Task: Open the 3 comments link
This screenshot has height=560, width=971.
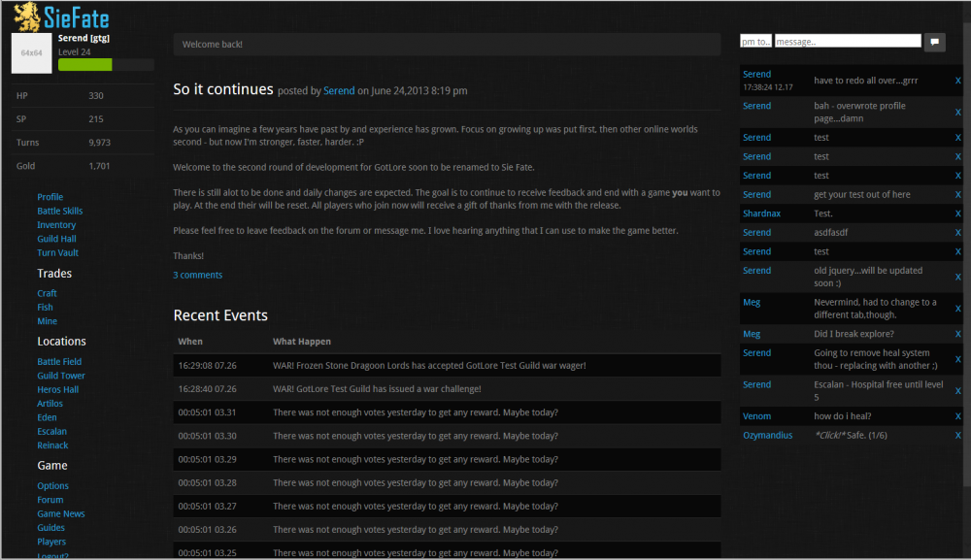Action: tap(197, 275)
